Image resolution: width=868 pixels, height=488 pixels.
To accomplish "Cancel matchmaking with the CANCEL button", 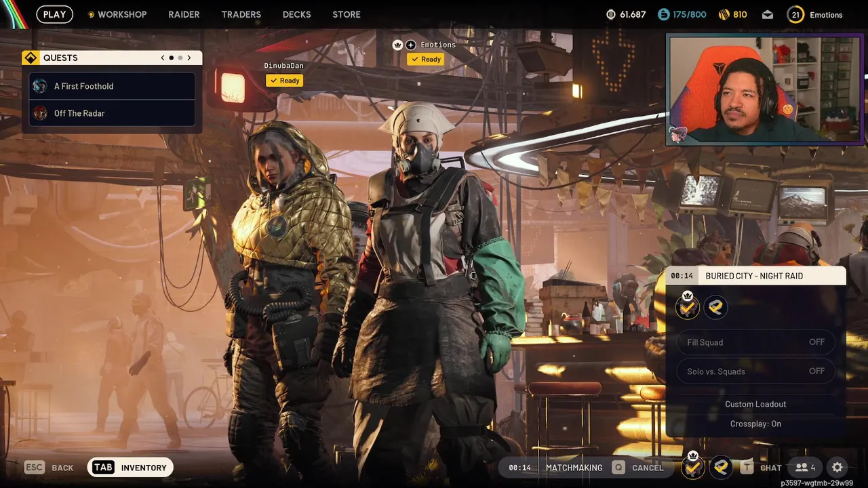I will click(648, 468).
